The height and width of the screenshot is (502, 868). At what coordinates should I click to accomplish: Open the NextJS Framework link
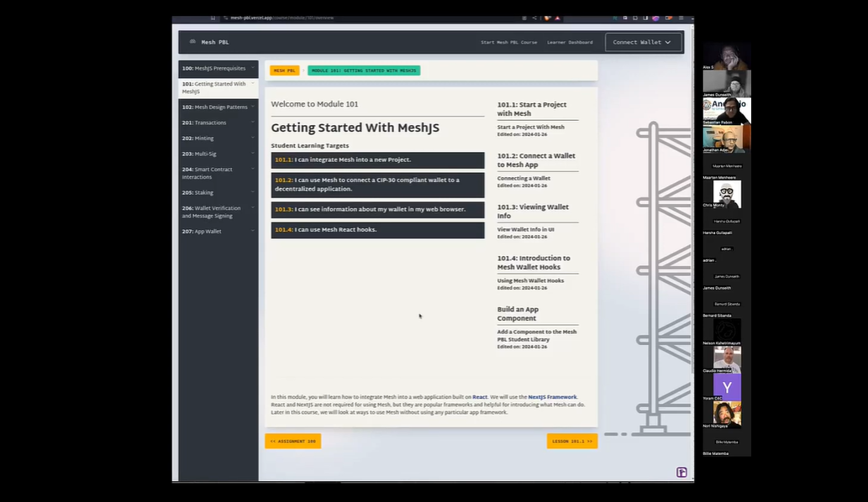(x=552, y=397)
